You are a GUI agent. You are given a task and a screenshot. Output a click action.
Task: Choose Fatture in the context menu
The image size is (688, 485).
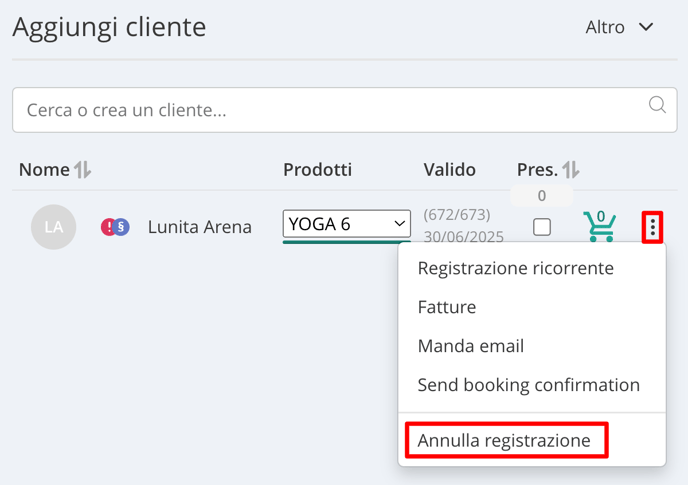(x=447, y=307)
